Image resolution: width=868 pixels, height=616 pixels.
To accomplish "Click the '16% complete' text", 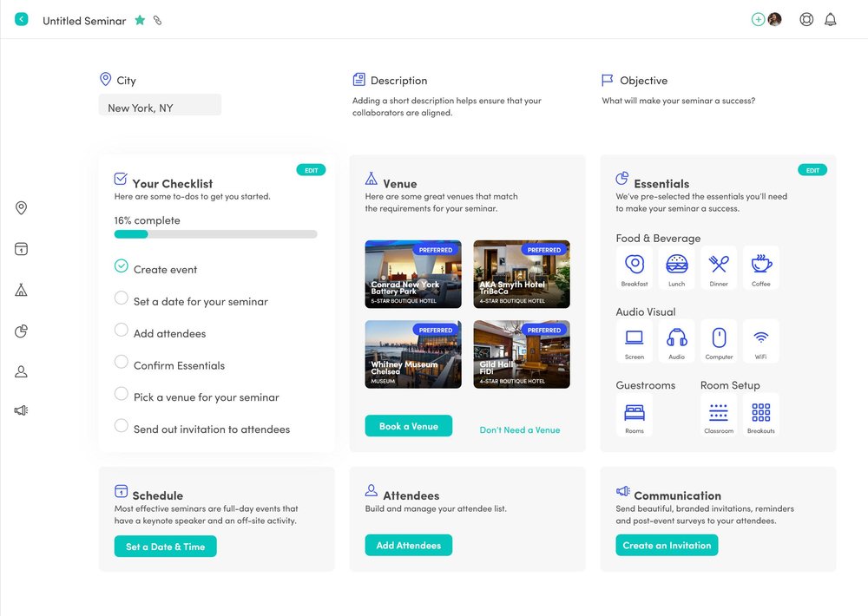I will 148,220.
